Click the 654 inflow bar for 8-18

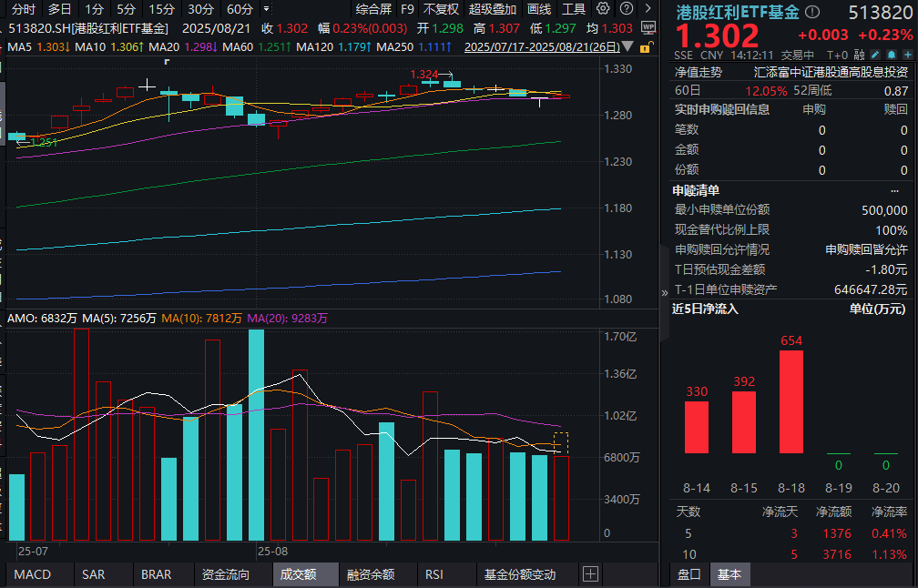(x=790, y=400)
